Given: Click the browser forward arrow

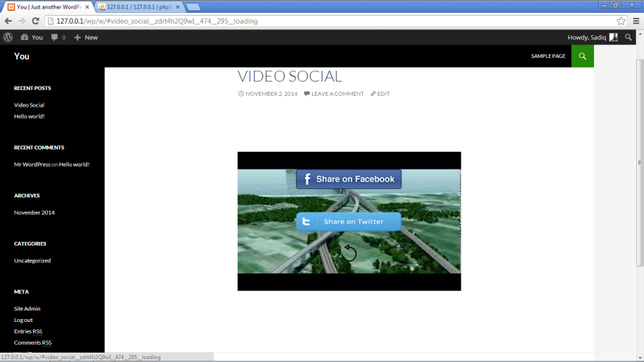Looking at the screenshot, I should point(21,21).
